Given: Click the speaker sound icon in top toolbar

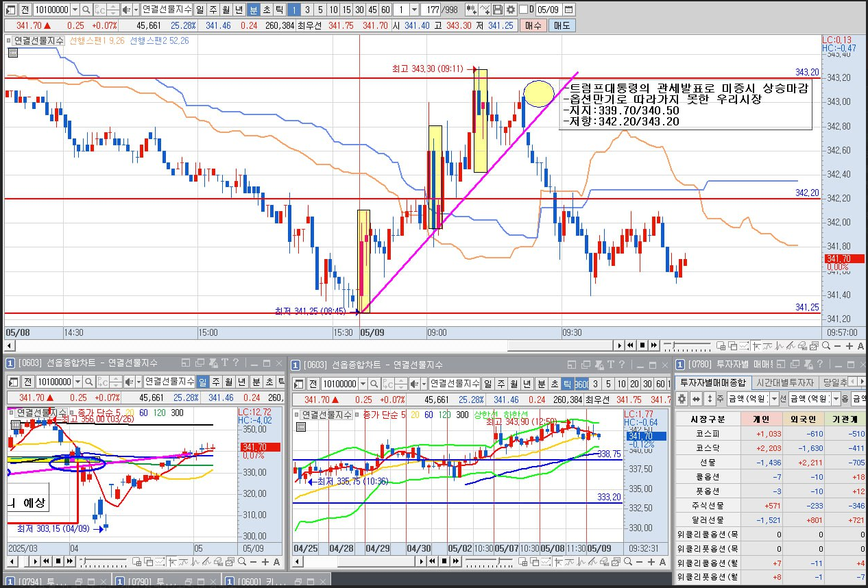Looking at the screenshot, I should click(125, 10).
